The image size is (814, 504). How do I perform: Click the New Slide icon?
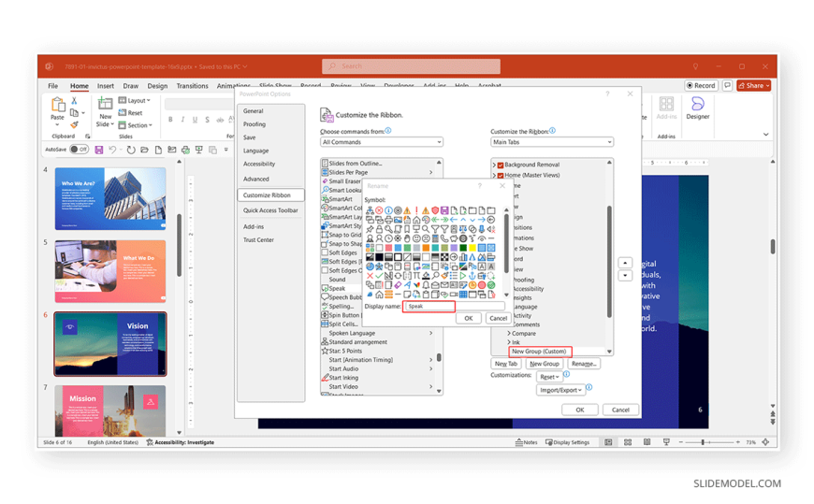pyautogui.click(x=105, y=106)
